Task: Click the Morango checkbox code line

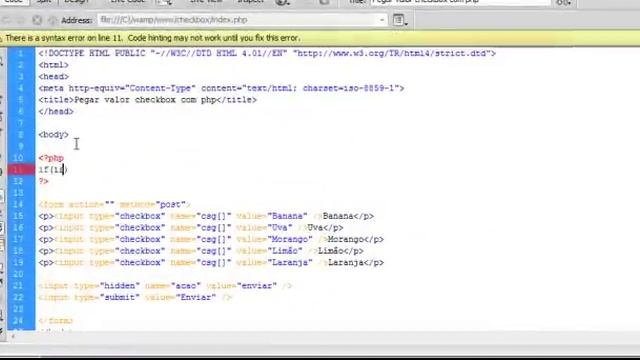Action: click(x=211, y=239)
